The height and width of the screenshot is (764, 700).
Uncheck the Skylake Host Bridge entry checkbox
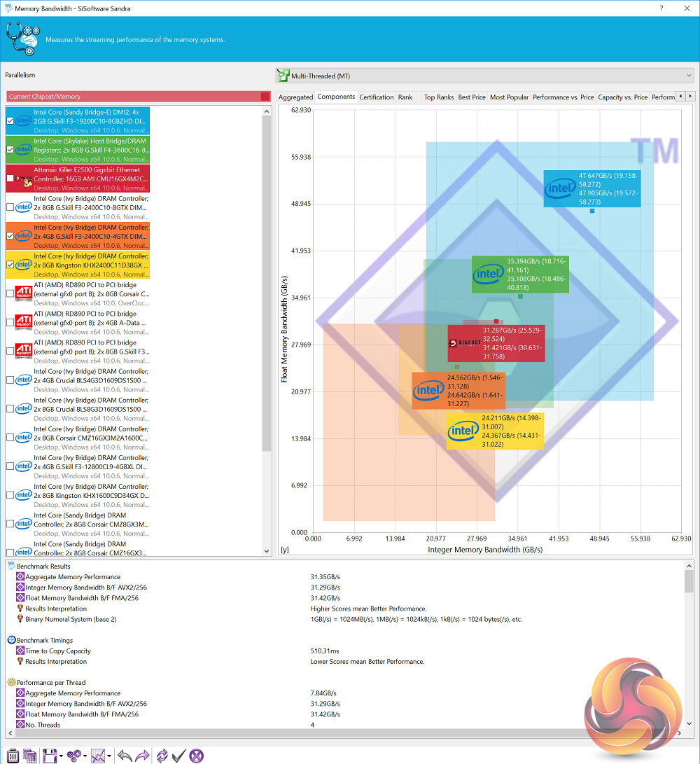10,150
